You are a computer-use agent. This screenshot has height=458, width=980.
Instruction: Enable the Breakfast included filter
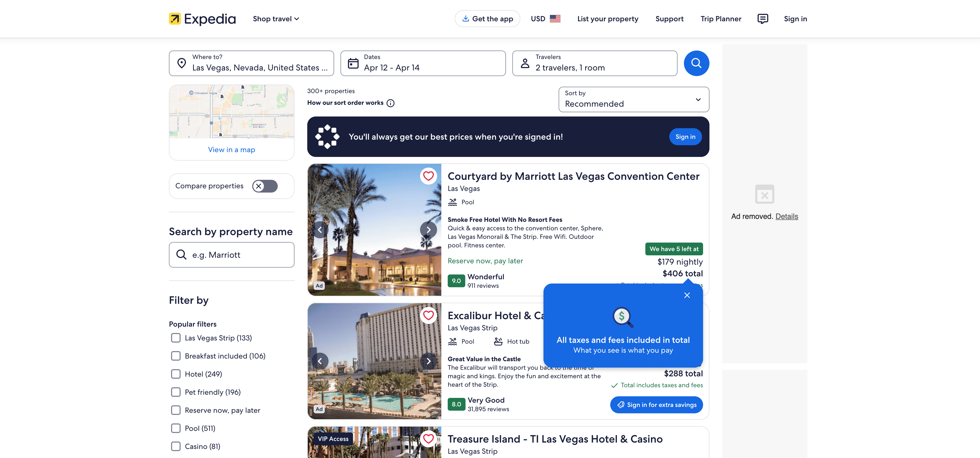pyautogui.click(x=176, y=356)
